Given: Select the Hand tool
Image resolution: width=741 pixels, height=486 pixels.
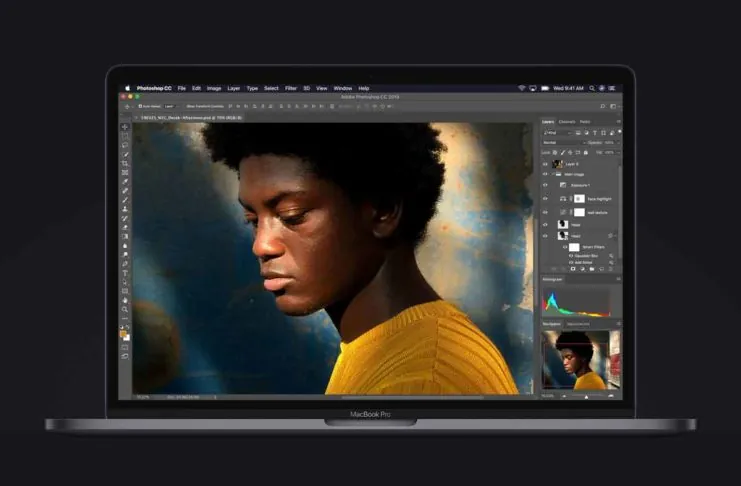Looking at the screenshot, I should pos(125,300).
